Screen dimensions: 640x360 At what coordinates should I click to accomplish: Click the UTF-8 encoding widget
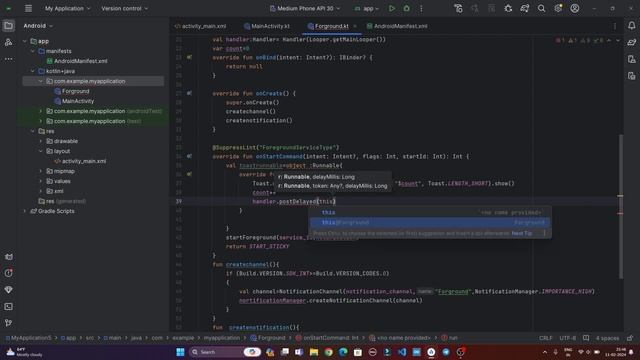coord(567,338)
